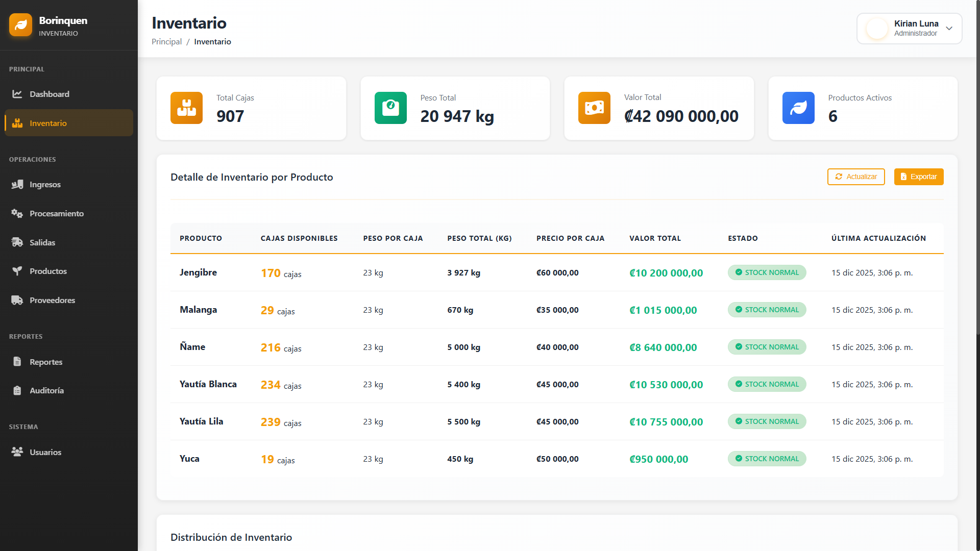Select the Principal breadcrumb link
Image resolution: width=980 pixels, height=551 pixels.
[166, 41]
